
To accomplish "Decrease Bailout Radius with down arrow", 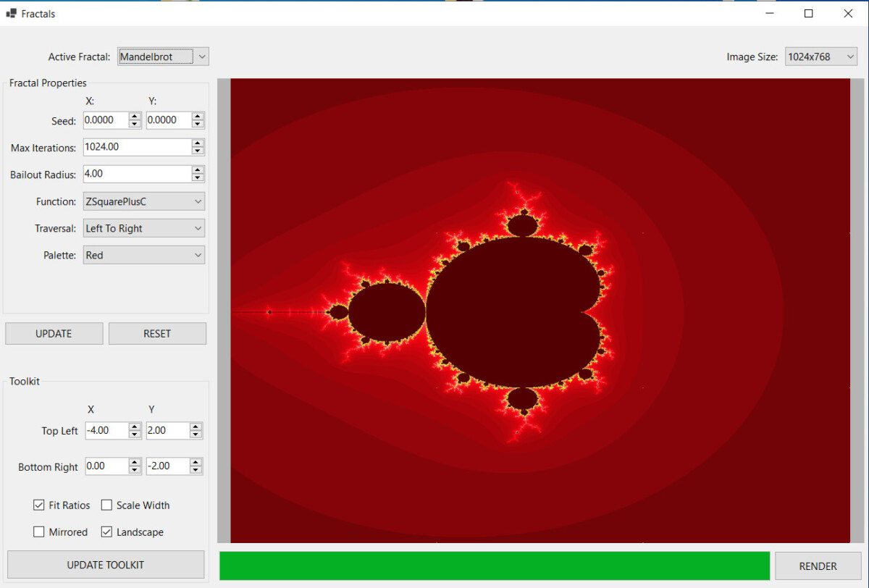I will click(198, 178).
